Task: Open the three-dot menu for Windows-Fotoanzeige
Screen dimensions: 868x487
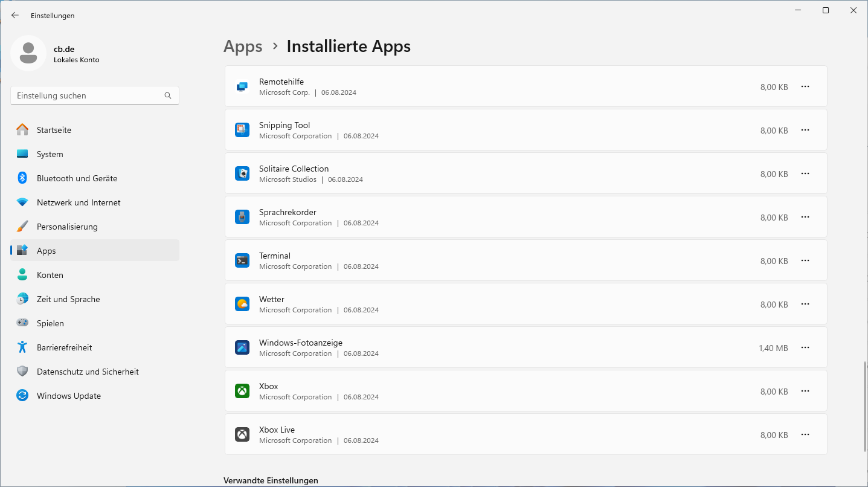Action: click(x=805, y=347)
